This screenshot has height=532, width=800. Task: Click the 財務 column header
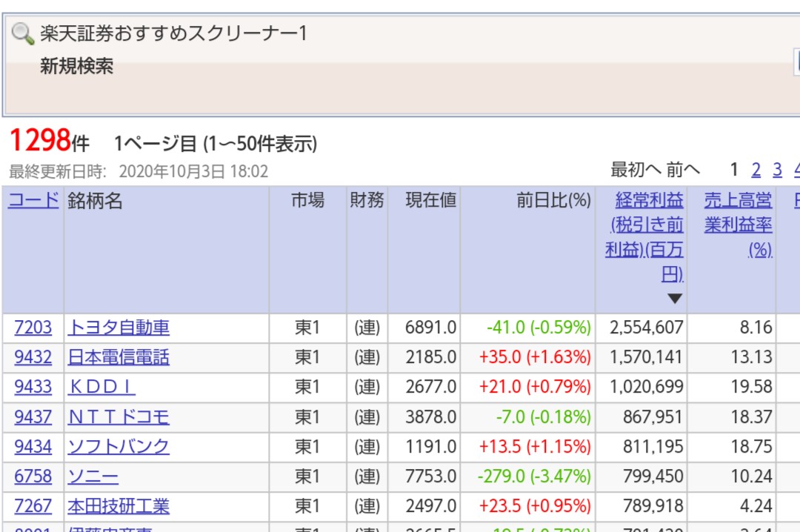coord(367,200)
